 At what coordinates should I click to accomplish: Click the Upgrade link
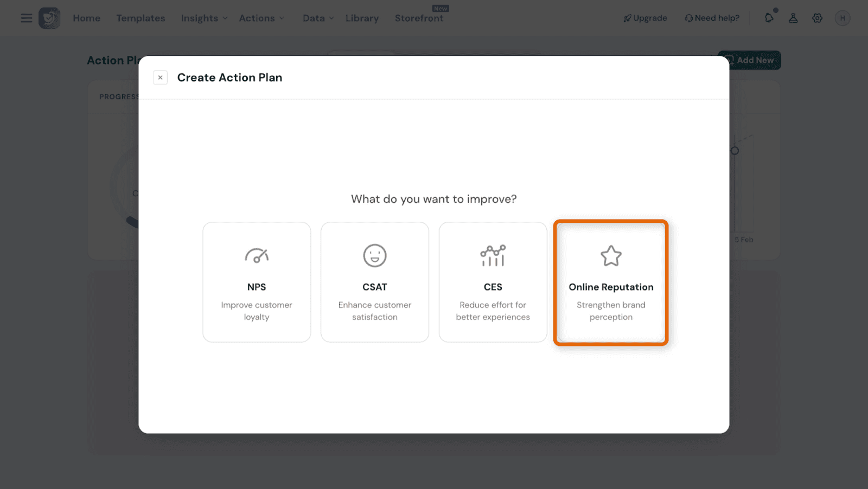coord(645,18)
